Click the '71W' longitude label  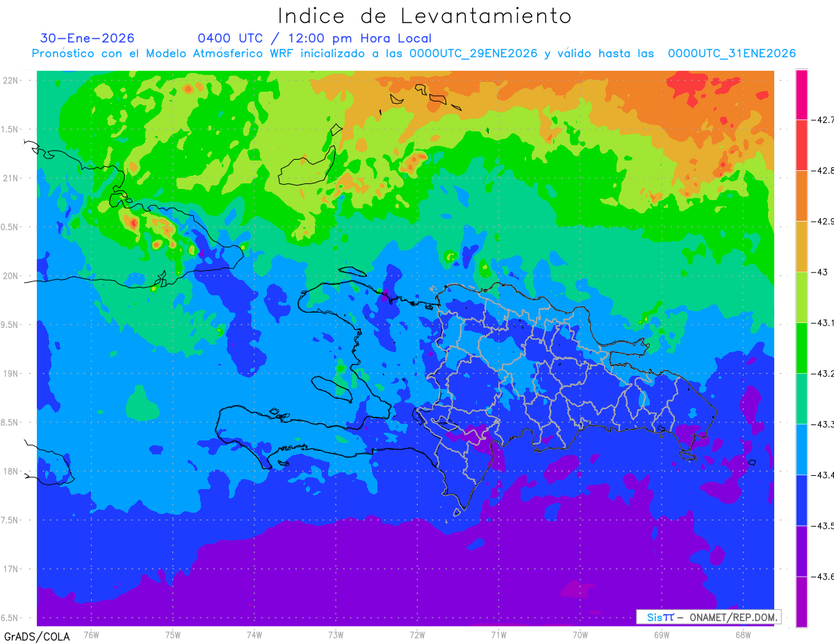click(499, 634)
